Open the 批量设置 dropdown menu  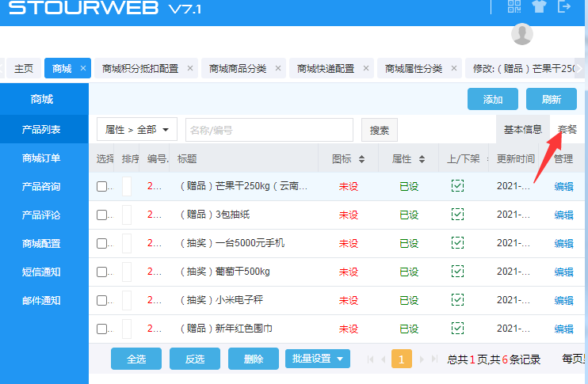[x=317, y=359]
